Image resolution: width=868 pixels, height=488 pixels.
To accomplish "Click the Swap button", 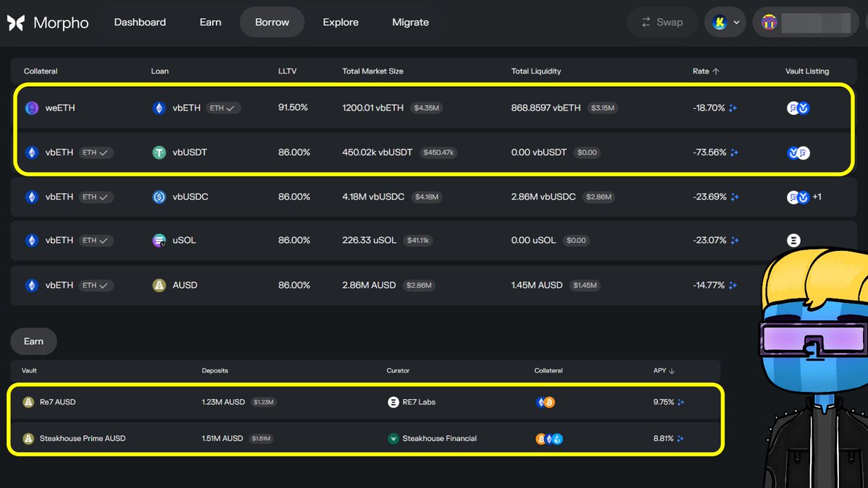I will click(x=662, y=22).
